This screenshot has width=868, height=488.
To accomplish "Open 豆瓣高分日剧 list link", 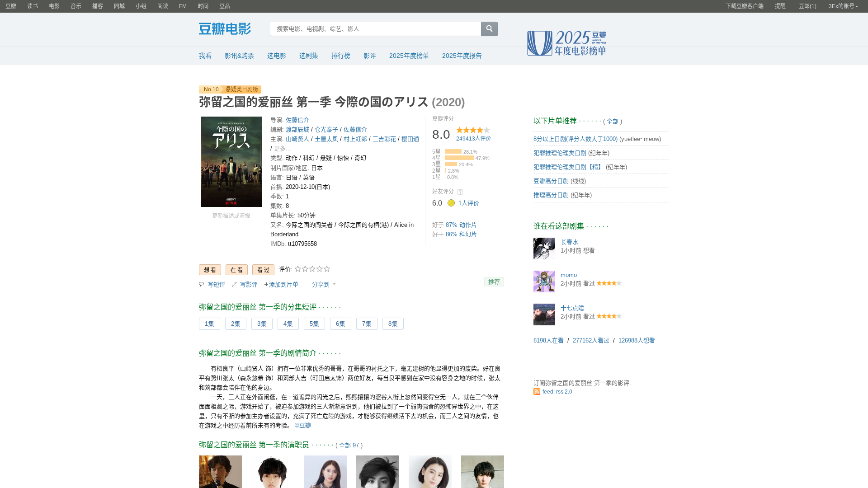I will [x=551, y=181].
